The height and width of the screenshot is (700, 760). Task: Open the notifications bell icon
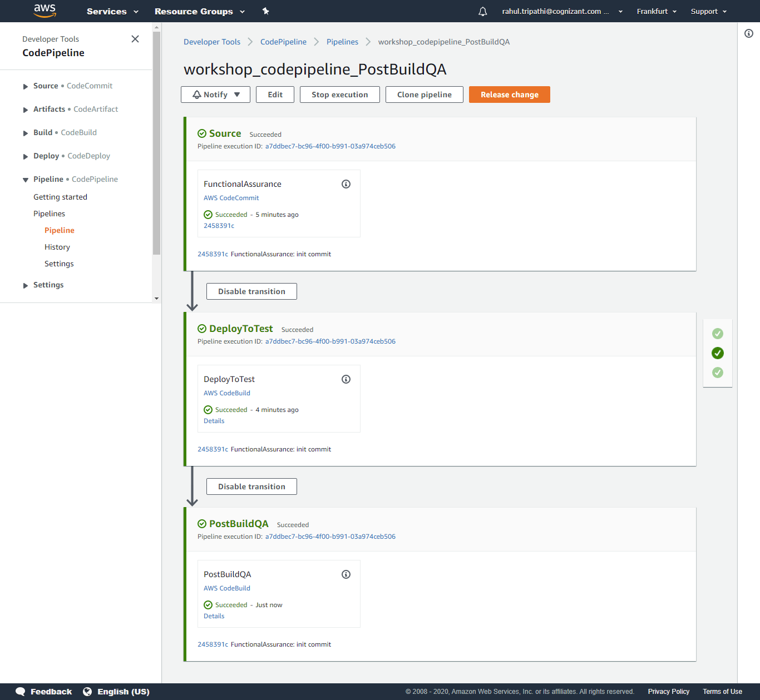(x=482, y=11)
